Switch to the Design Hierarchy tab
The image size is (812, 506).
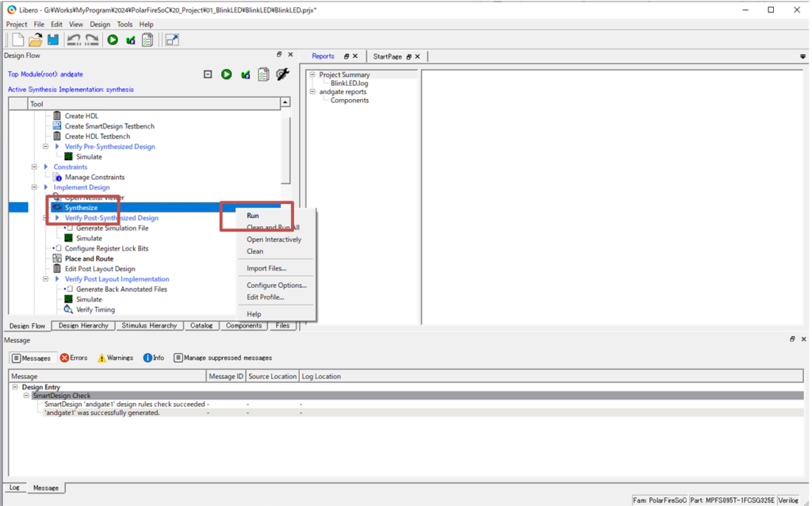pos(83,326)
